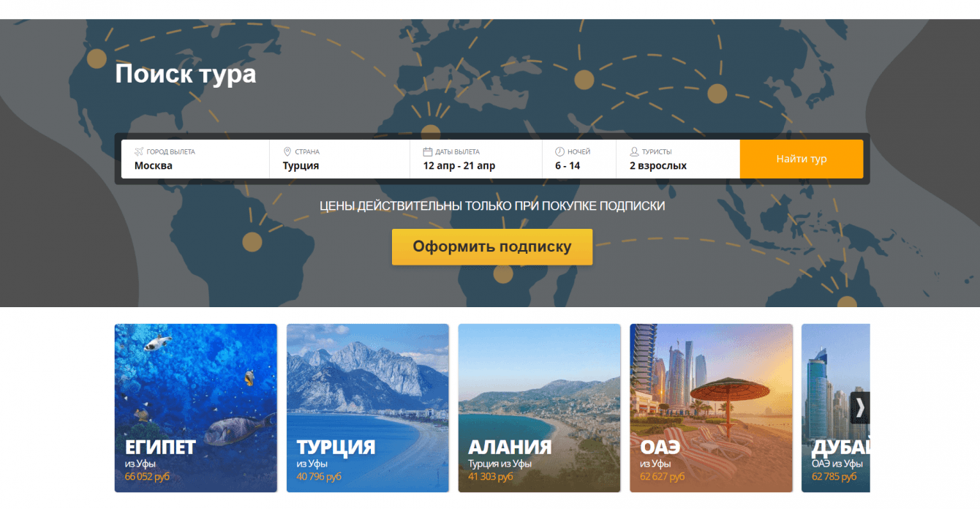Open the Ночей selector showing 6 - 14
This screenshot has width=980, height=509.
click(579, 159)
